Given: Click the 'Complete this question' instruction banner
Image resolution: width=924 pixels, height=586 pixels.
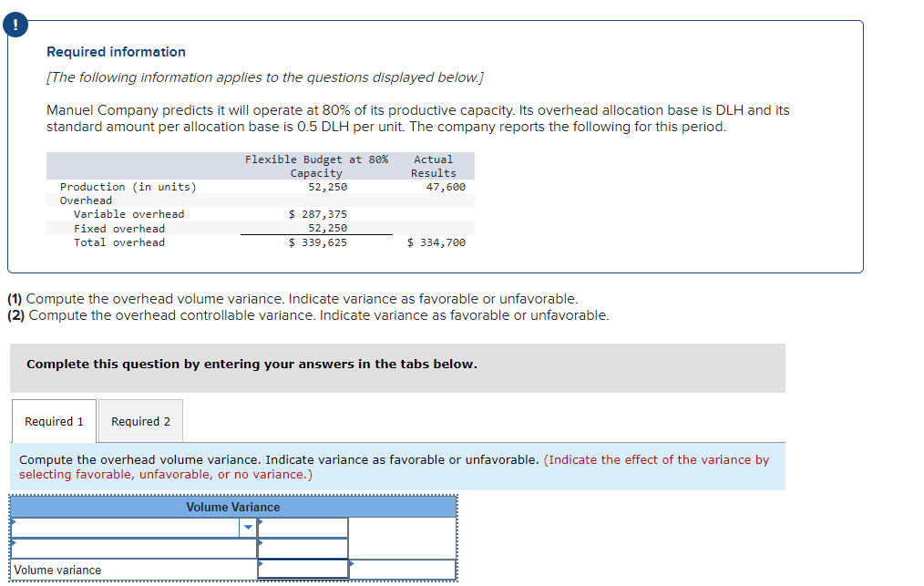Looking at the screenshot, I should [x=398, y=368].
